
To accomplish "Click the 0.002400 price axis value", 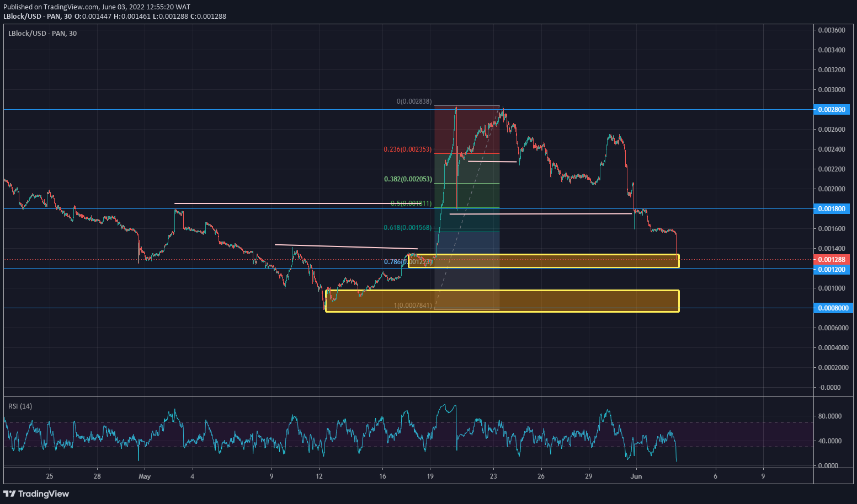I will click(x=832, y=149).
